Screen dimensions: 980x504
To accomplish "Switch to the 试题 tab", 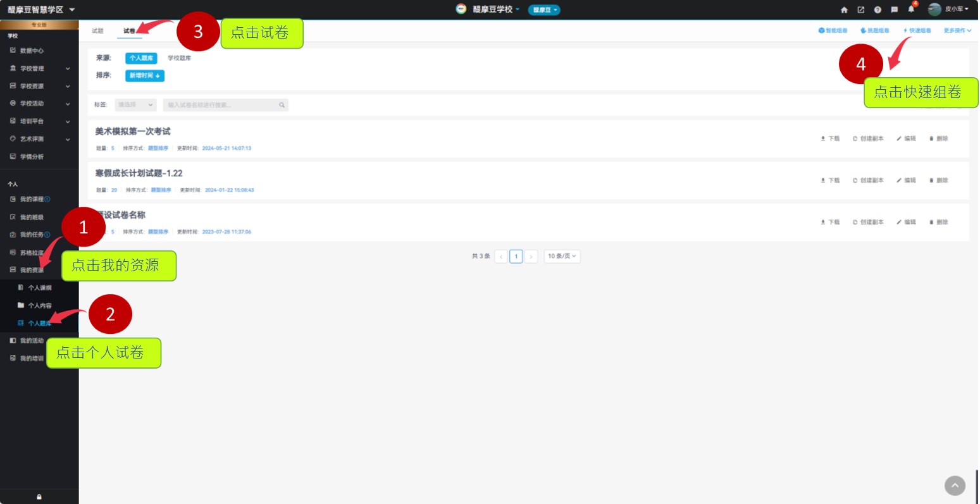I will pyautogui.click(x=97, y=31).
